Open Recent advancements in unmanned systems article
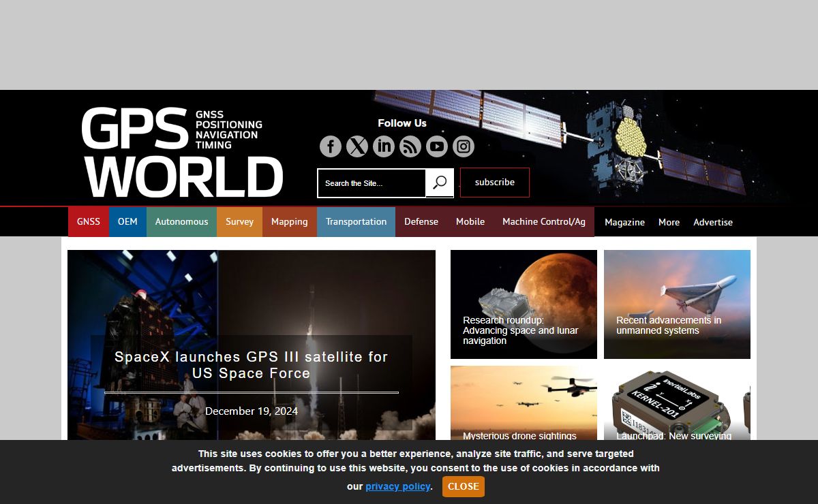This screenshot has height=504, width=818. tap(677, 304)
